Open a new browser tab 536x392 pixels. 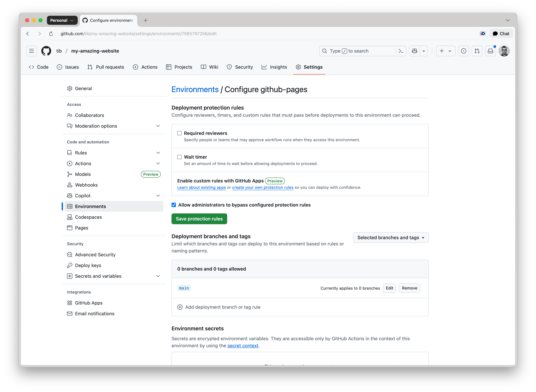pos(146,20)
